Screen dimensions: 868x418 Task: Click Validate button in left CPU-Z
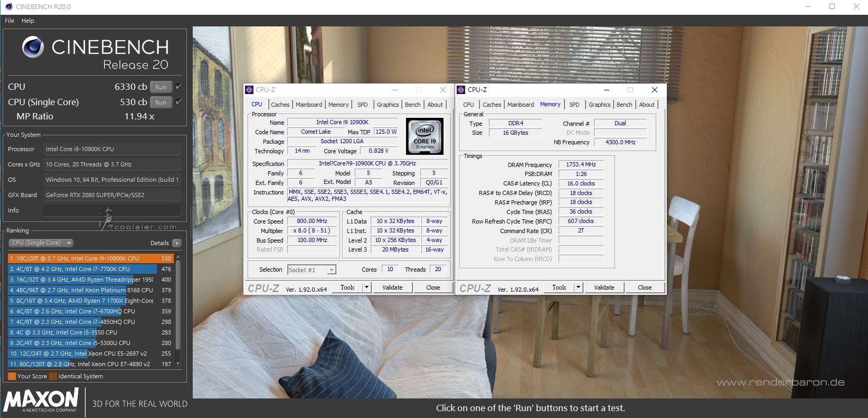tap(392, 287)
